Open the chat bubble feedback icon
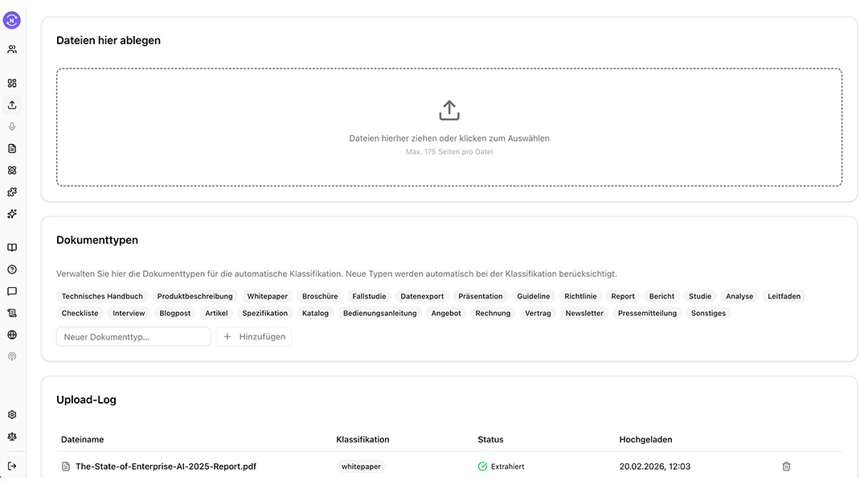868x485 pixels. coord(11,290)
